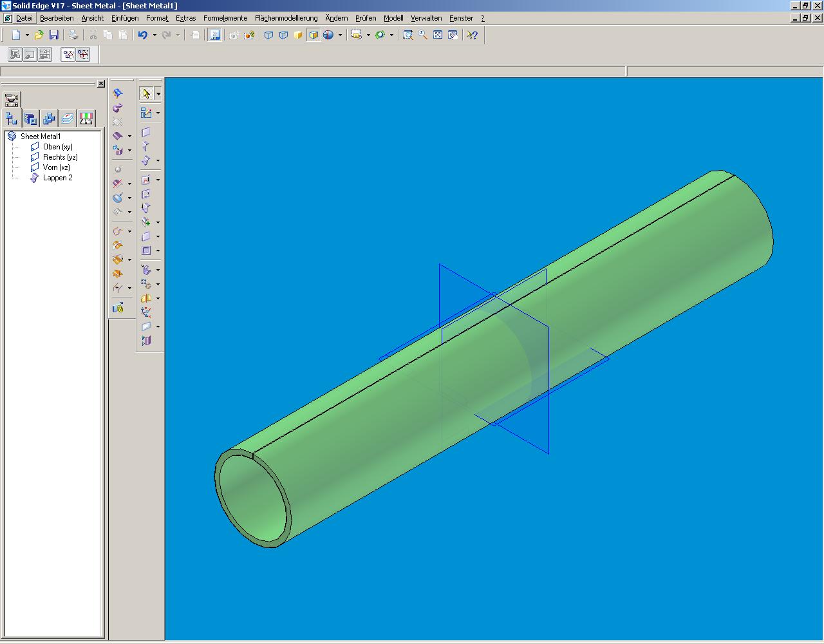Open the dropdown arrow beside New document
This screenshot has height=644, width=824.
pos(27,35)
